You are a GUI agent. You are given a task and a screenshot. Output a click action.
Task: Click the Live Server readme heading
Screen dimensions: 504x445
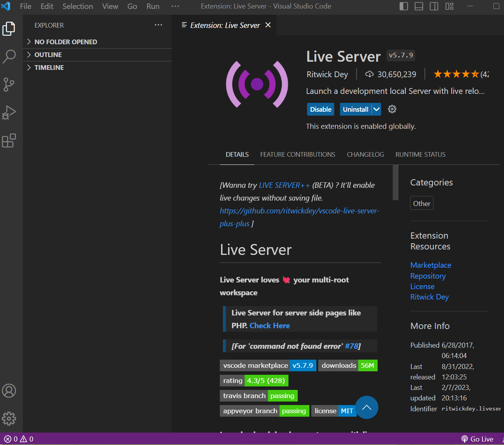(x=255, y=250)
